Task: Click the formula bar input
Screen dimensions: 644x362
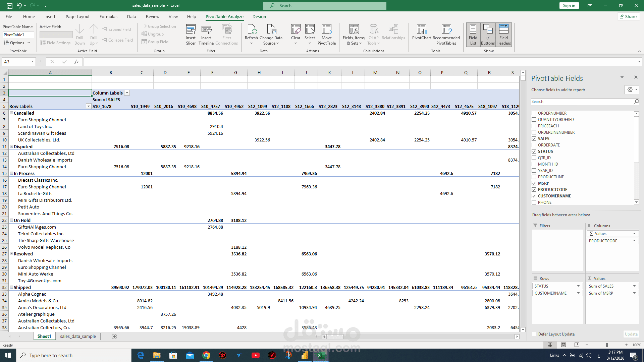Action: [361, 62]
